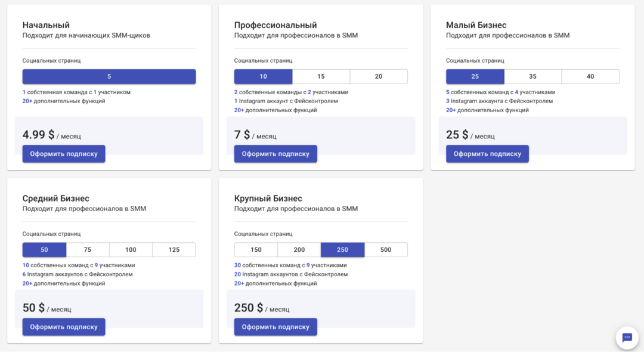This screenshot has width=644, height=352.
Task: Select 150 pages in Крупный Бизнес plan
Action: click(x=256, y=249)
